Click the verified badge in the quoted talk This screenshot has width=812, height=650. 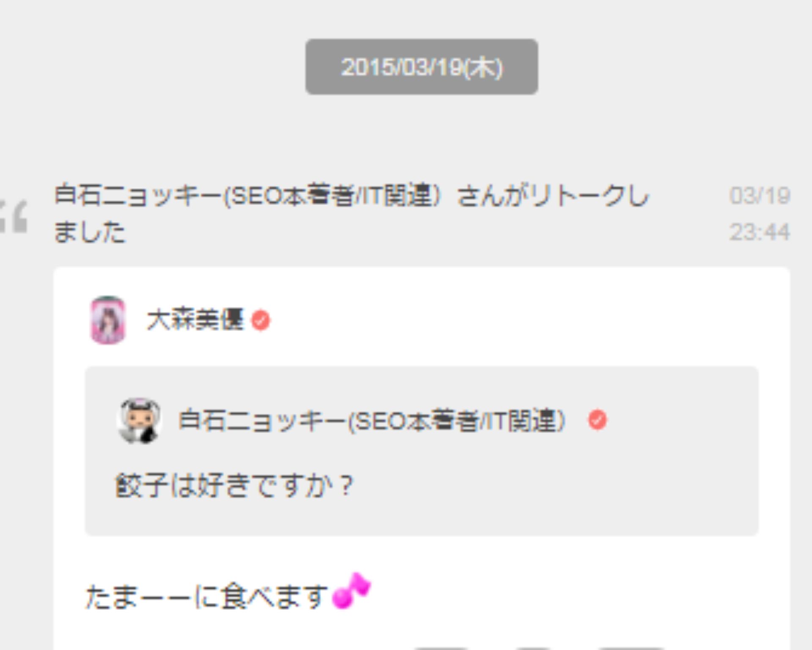[x=597, y=420]
